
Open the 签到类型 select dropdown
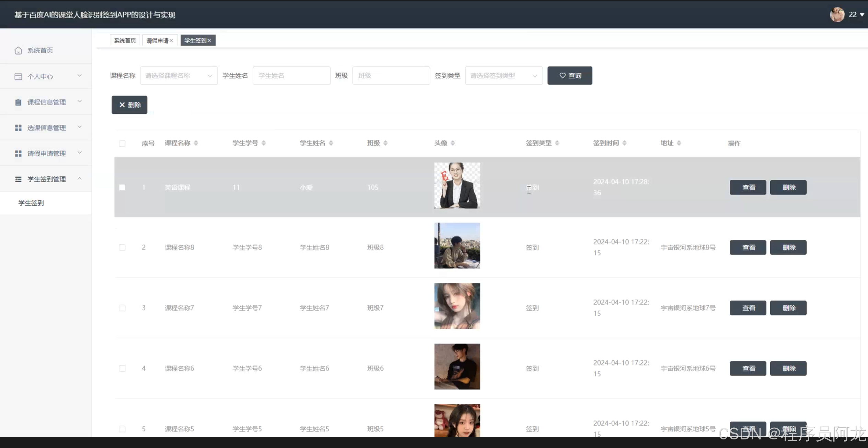click(x=504, y=76)
